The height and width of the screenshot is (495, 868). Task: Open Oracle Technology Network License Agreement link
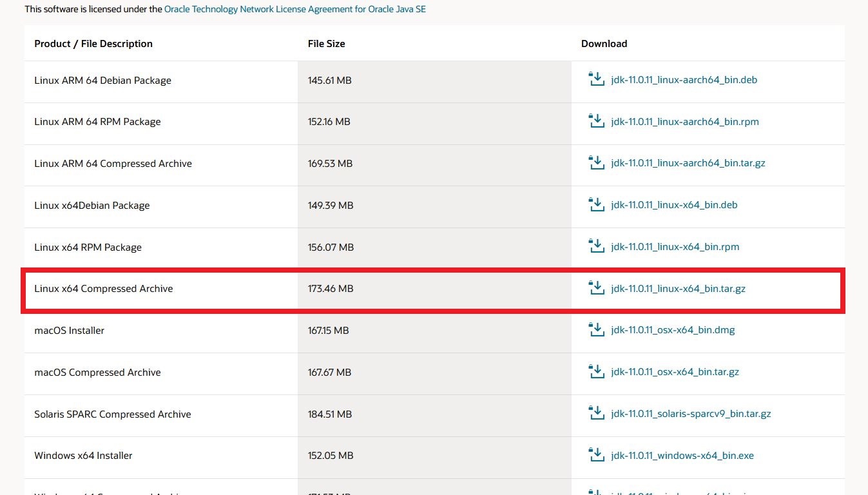click(x=295, y=10)
